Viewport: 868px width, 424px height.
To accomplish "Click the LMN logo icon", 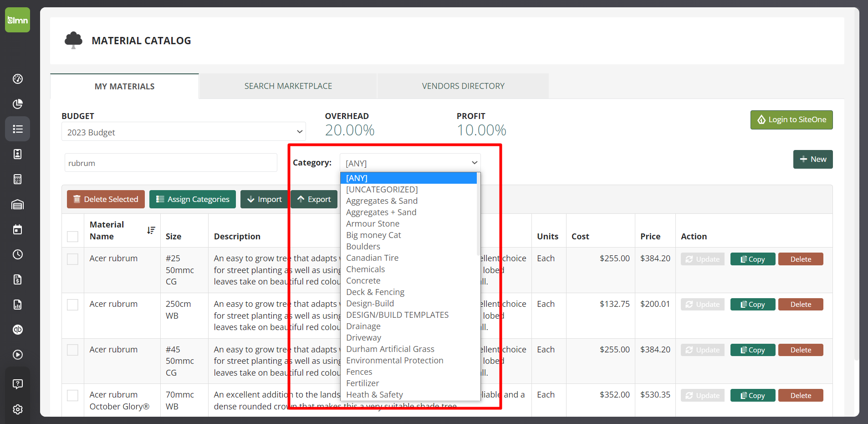I will point(17,20).
